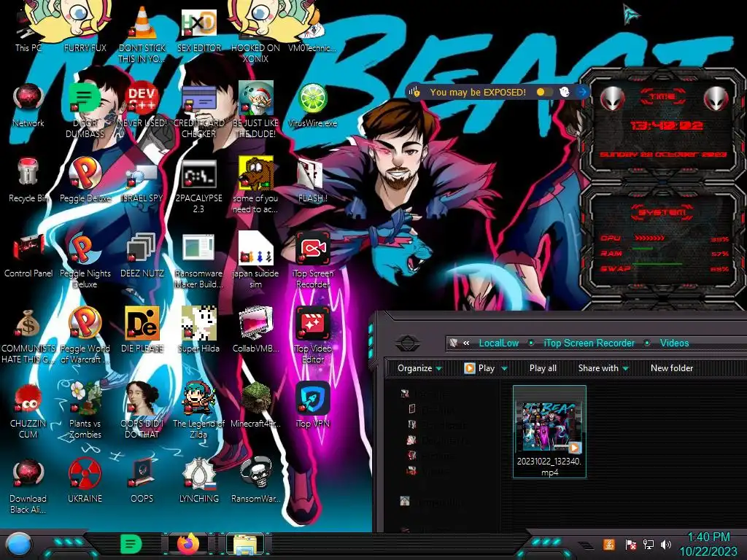
Task: Click the right alien head on TIME widget
Action: (716, 99)
